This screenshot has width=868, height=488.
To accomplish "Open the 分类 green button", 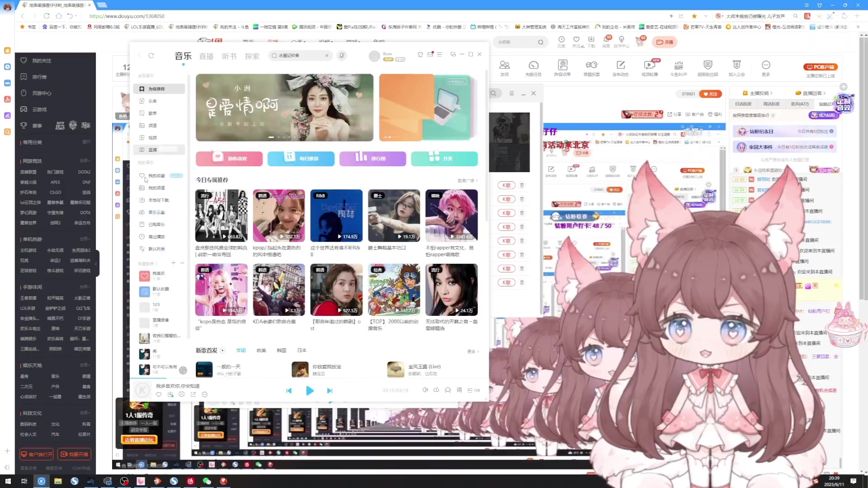I will click(444, 159).
